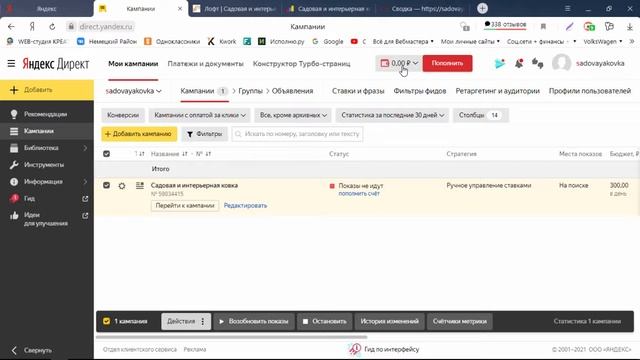Viewport: 640px width, 360px height.
Task: Switch to the Группы tab
Action: 250,91
